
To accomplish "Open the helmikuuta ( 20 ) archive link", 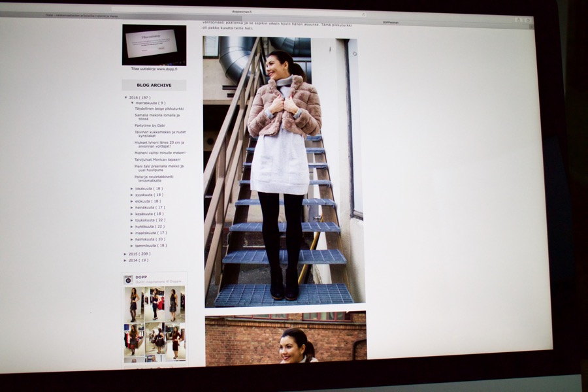I will point(150,239).
